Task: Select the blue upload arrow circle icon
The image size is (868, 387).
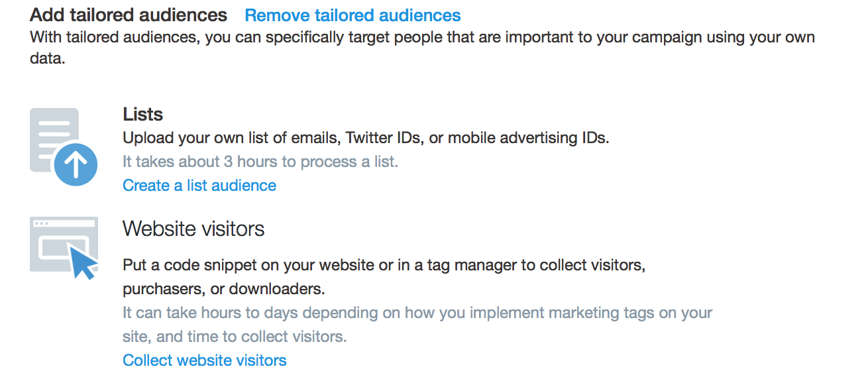Action: (76, 164)
